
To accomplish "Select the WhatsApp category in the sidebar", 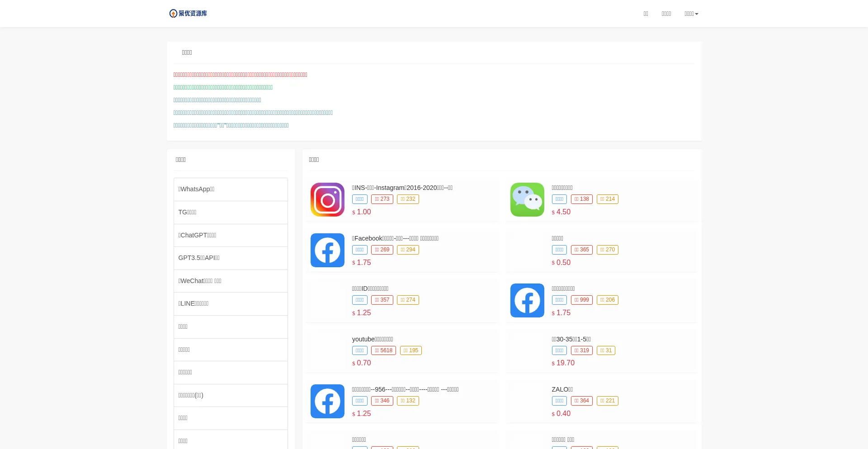I will coord(231,189).
